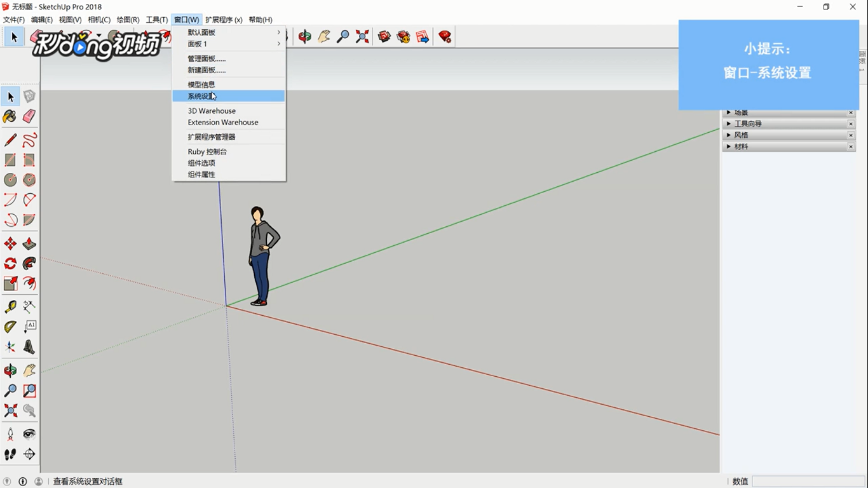This screenshot has height=488, width=868.
Task: Choose 新建面板 in the menu
Action: click(229, 70)
